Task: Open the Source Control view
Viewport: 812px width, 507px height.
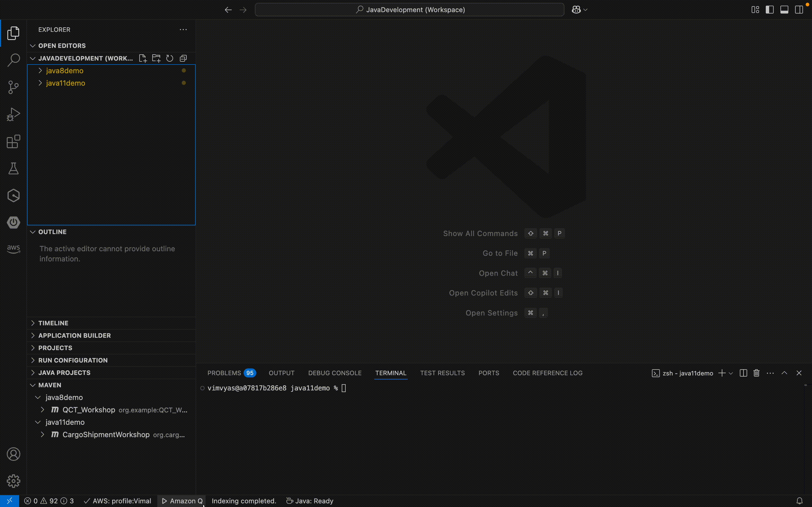Action: [x=14, y=87]
